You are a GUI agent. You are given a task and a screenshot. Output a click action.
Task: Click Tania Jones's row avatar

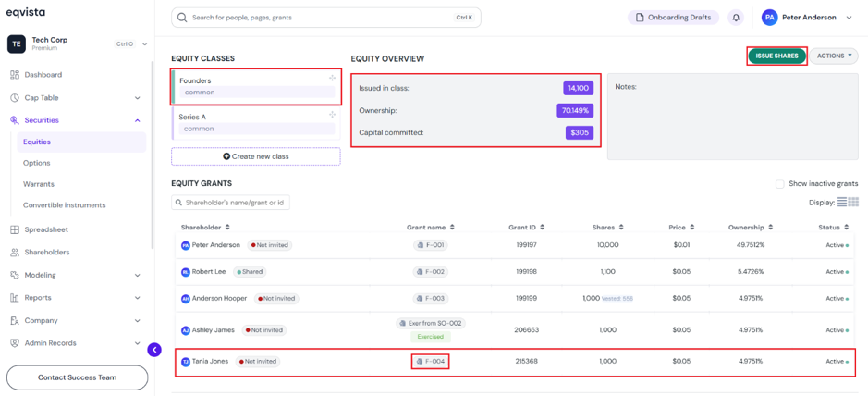(x=186, y=361)
